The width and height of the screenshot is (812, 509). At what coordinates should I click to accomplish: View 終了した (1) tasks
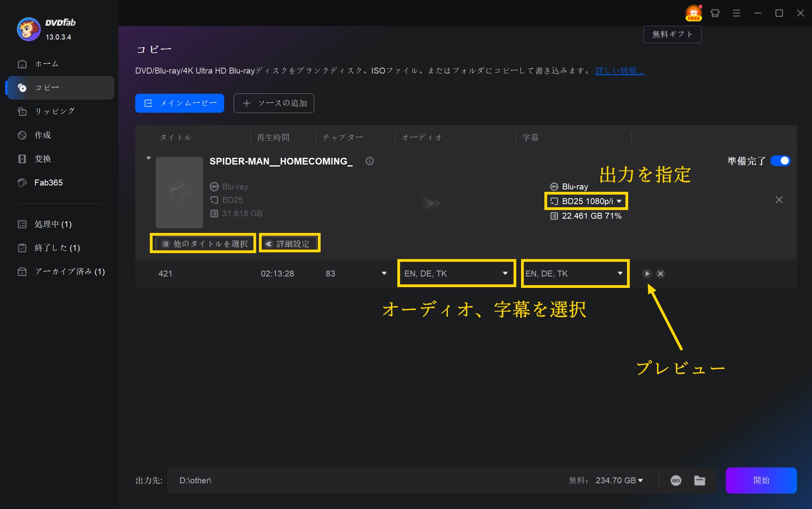pos(60,248)
